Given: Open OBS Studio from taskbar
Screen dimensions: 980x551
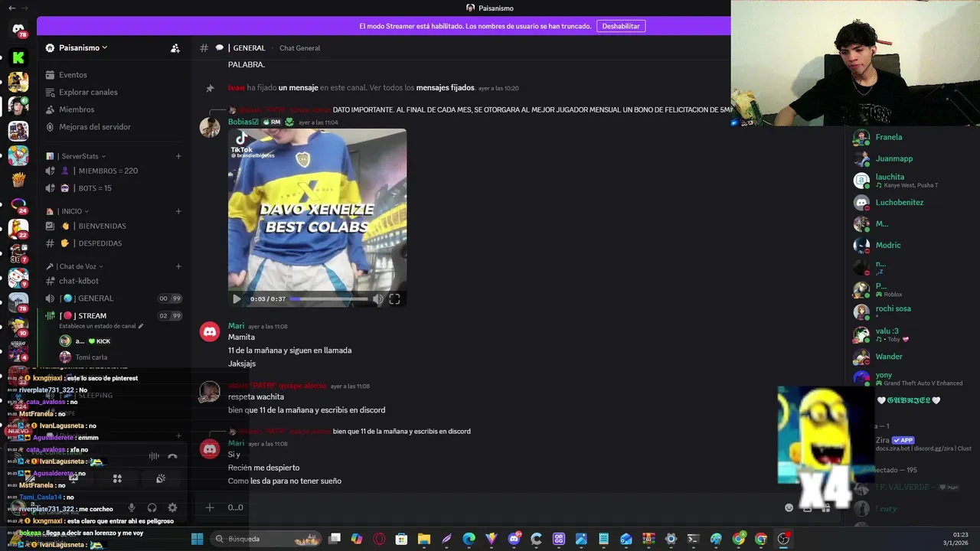Looking at the screenshot, I should tap(783, 539).
